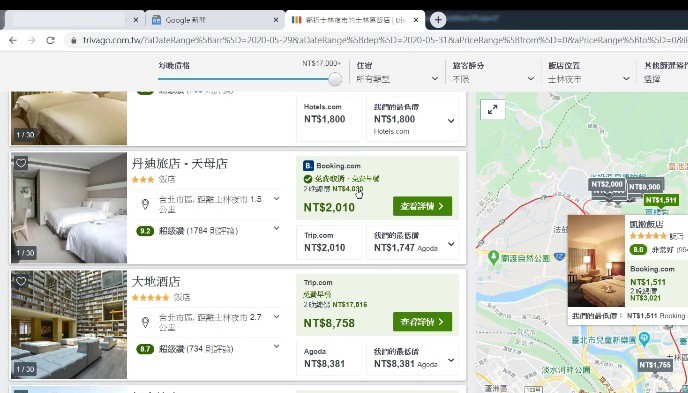
Task: Switch to the trivago tab
Action: [355, 20]
